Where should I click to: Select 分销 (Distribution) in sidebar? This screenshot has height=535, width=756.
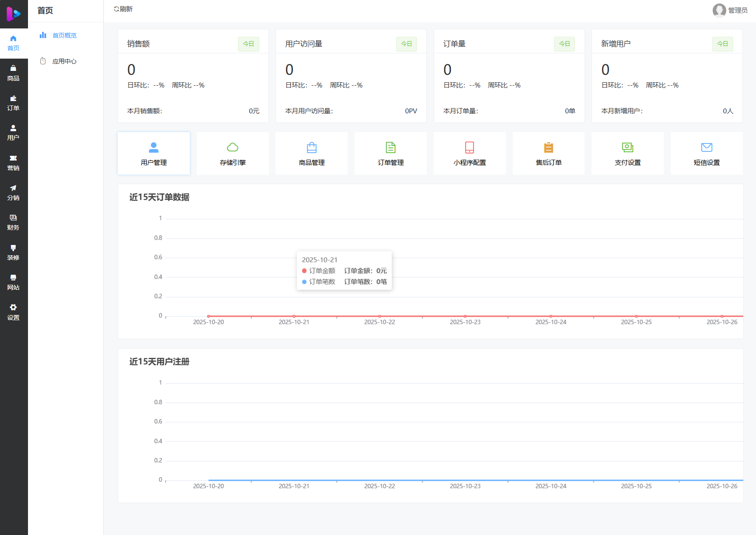coord(13,192)
